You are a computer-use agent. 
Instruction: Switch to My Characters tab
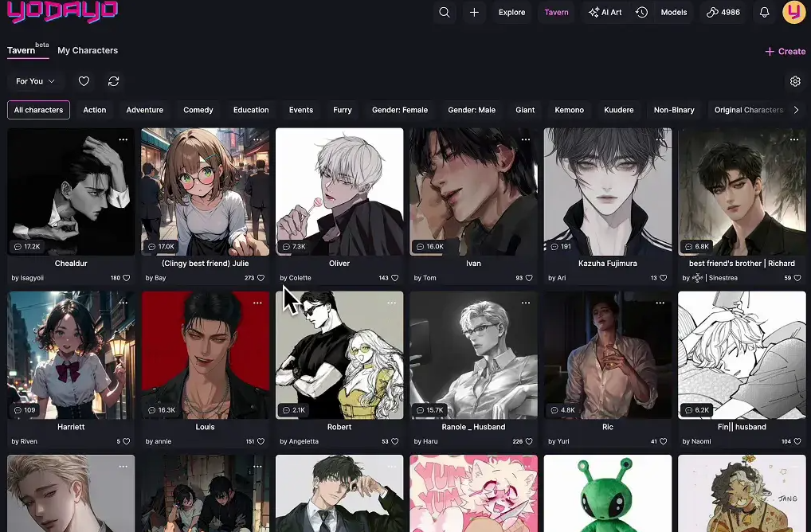tap(88, 50)
